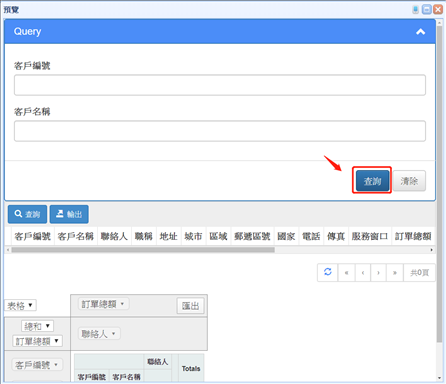
Task: Select the 城市 column header
Action: [193, 236]
